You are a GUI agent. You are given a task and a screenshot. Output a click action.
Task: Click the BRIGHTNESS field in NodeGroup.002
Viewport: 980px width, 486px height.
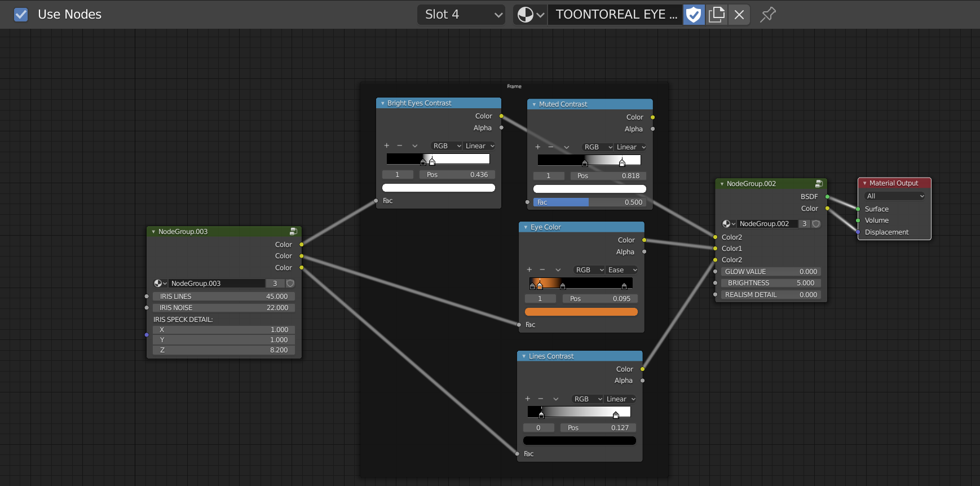click(770, 283)
